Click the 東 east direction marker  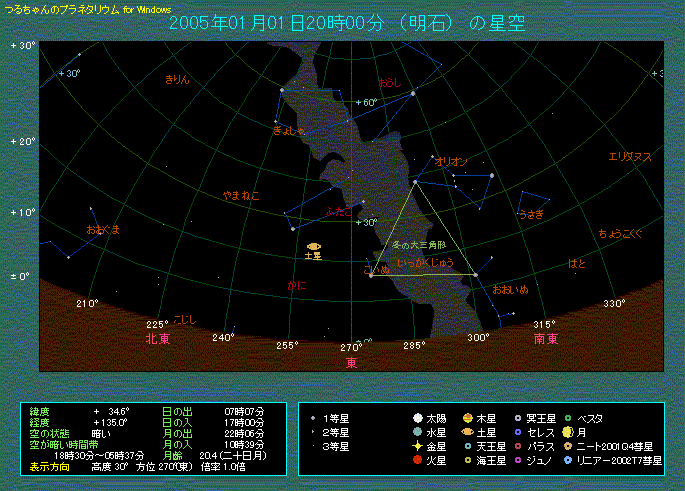pos(352,361)
